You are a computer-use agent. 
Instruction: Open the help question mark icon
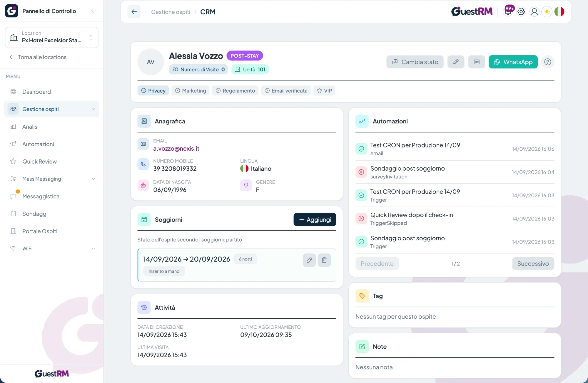547,62
